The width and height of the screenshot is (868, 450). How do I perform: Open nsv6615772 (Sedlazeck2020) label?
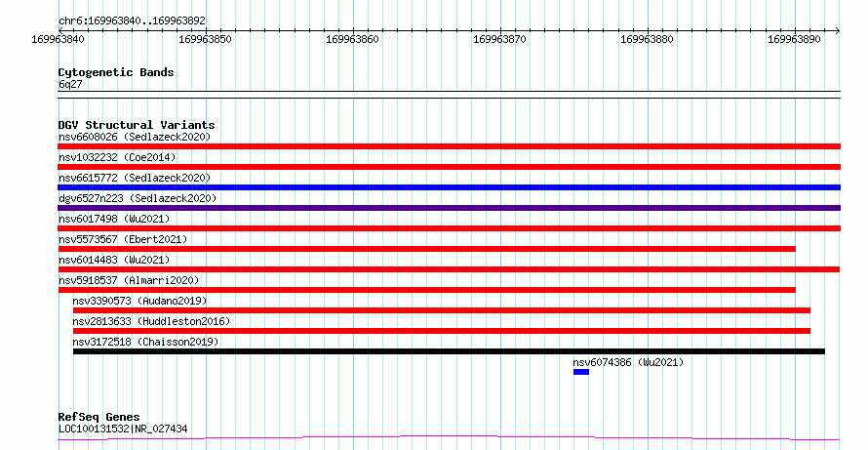coord(135,178)
